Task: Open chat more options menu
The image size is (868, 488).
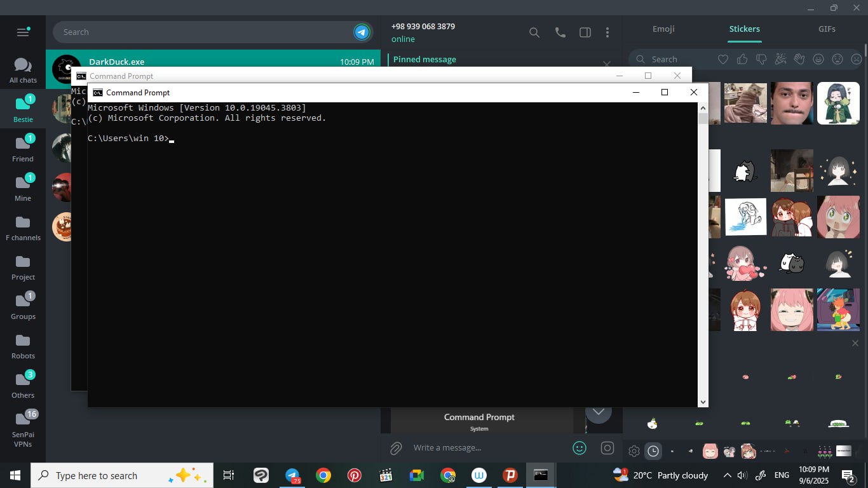Action: coord(607,32)
